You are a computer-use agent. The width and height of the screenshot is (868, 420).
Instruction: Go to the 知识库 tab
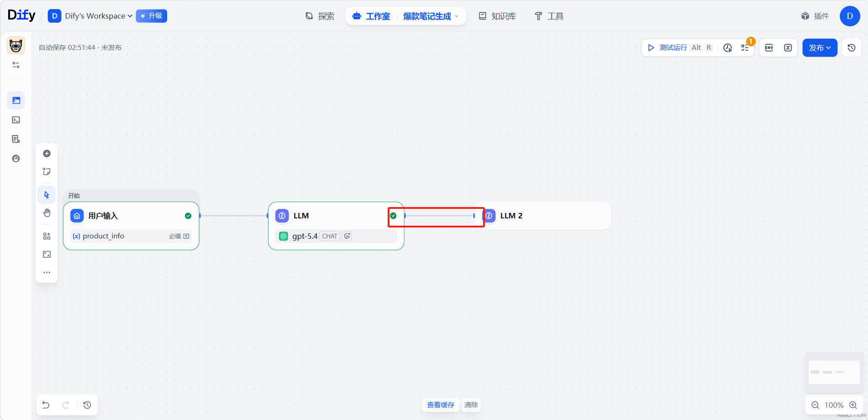tap(498, 16)
